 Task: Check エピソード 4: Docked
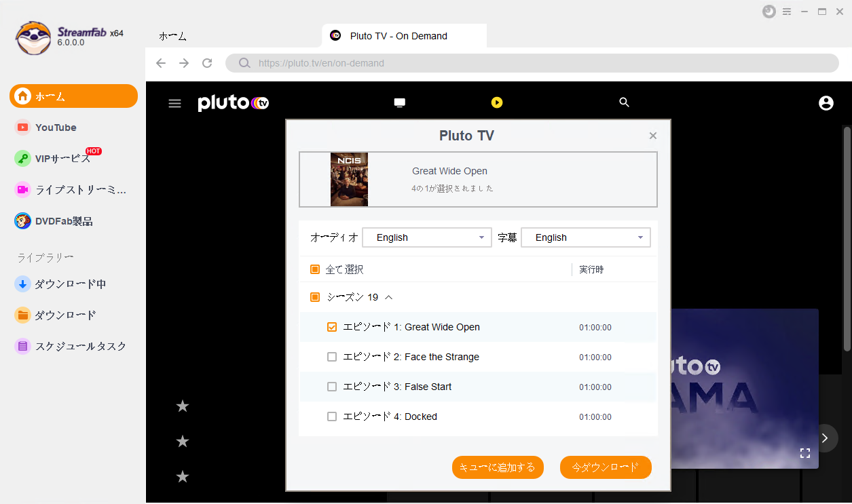[x=332, y=416]
